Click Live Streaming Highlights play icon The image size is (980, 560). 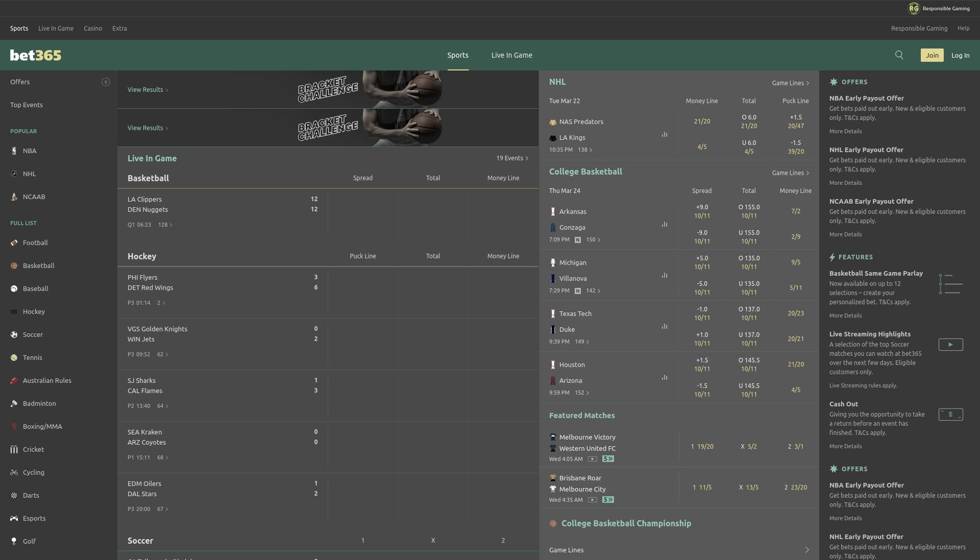pos(950,345)
